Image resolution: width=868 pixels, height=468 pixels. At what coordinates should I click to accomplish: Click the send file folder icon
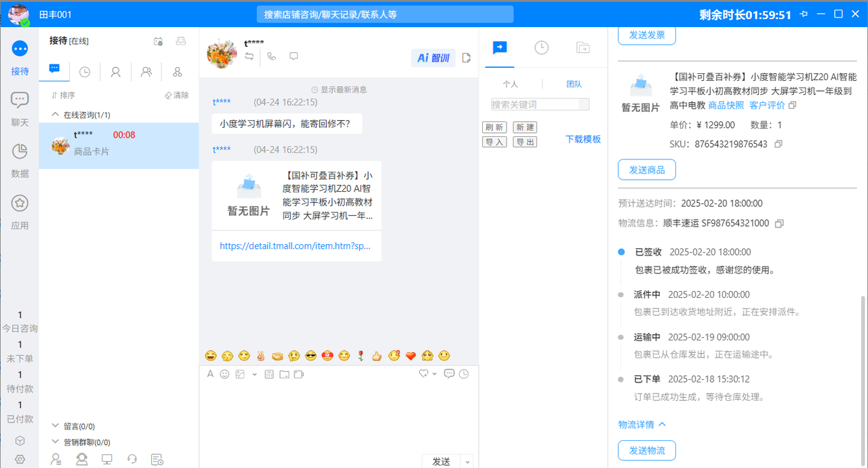point(283,374)
